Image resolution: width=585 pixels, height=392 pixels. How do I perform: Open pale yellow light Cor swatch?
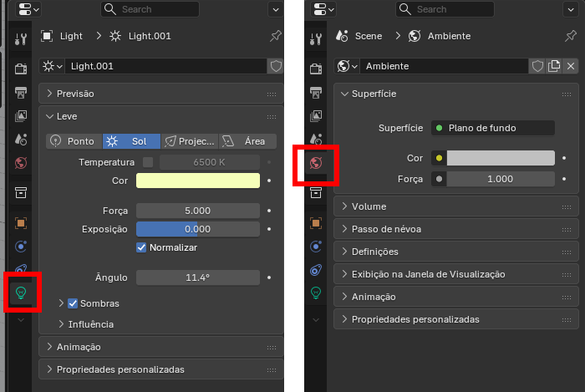pyautogui.click(x=198, y=181)
